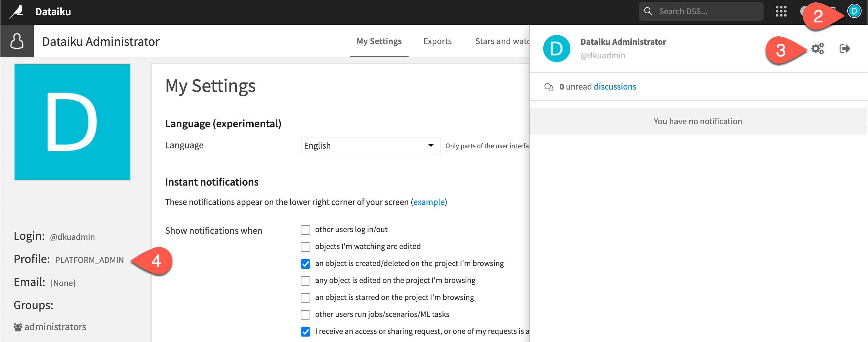Click 'You have no notification' message
This screenshot has height=342, width=868.
click(698, 121)
